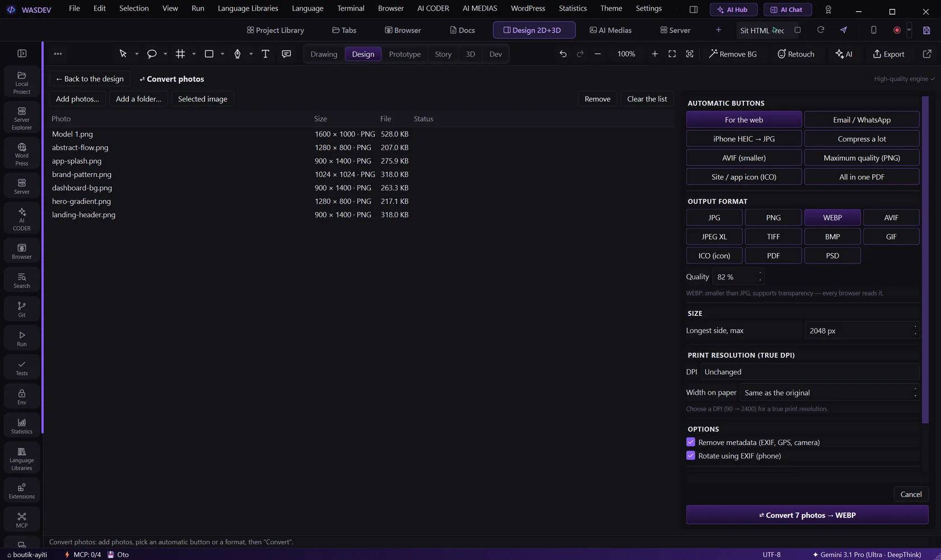
Task: Uncheck Remove metadata option
Action: 691,442
